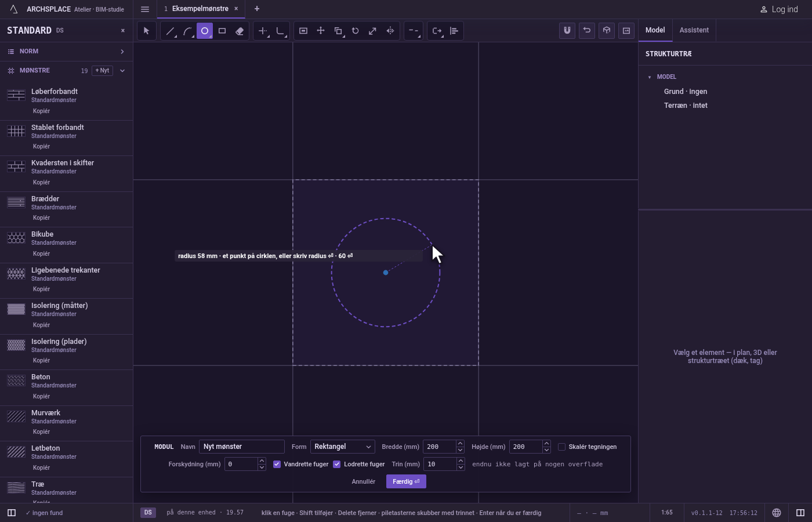
Task: Click the move tool icon
Action: [321, 31]
